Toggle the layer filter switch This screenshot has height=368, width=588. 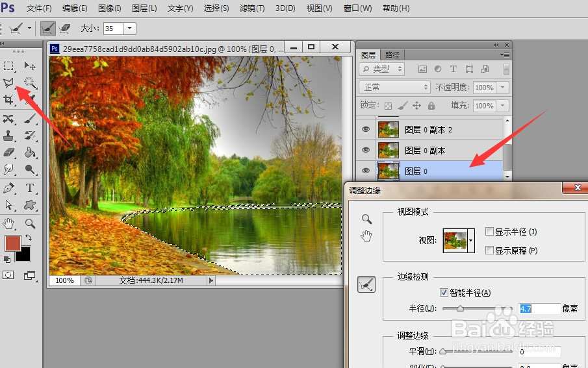tap(506, 69)
